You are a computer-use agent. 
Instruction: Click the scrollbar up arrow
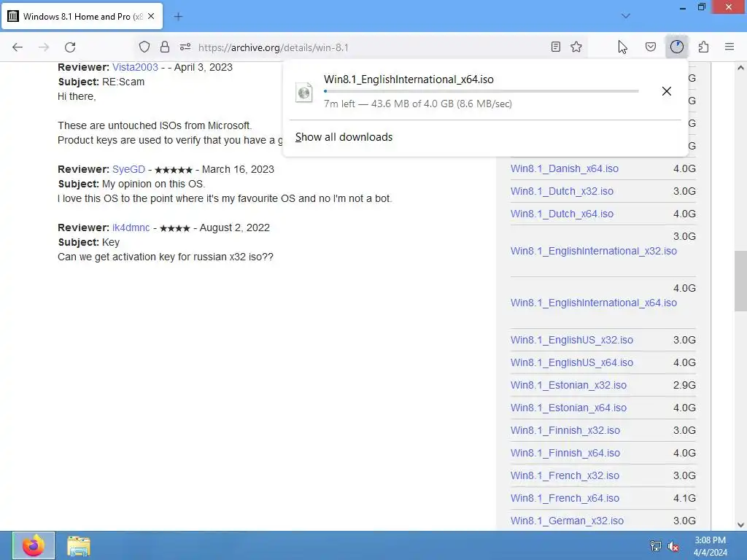click(x=740, y=68)
